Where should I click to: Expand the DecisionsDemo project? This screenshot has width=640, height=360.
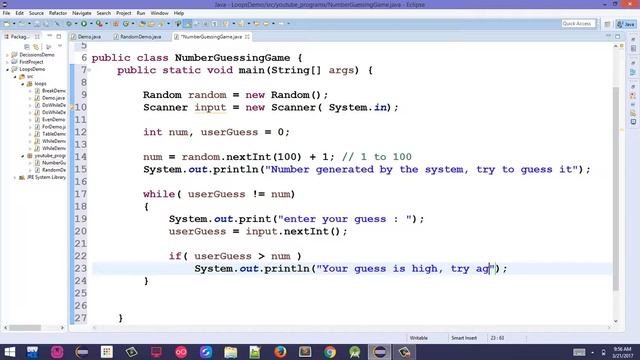click(x=7, y=55)
